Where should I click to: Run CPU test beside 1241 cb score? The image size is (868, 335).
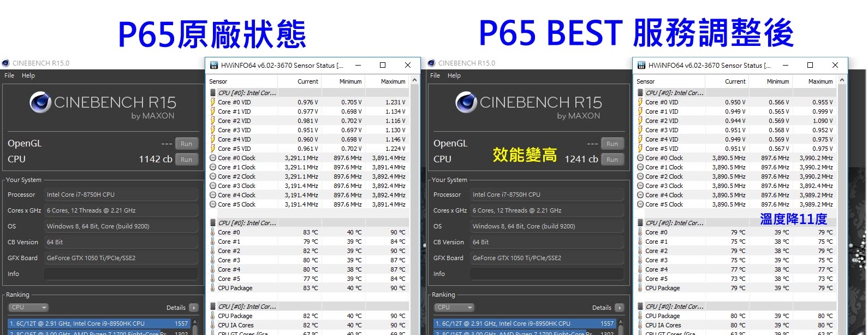click(x=613, y=160)
